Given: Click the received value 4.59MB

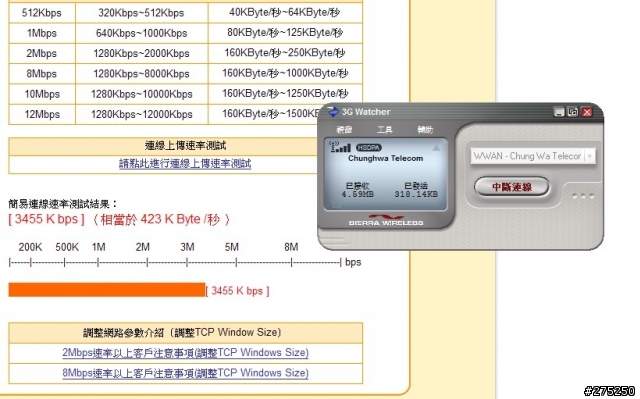Looking at the screenshot, I should click(358, 195).
